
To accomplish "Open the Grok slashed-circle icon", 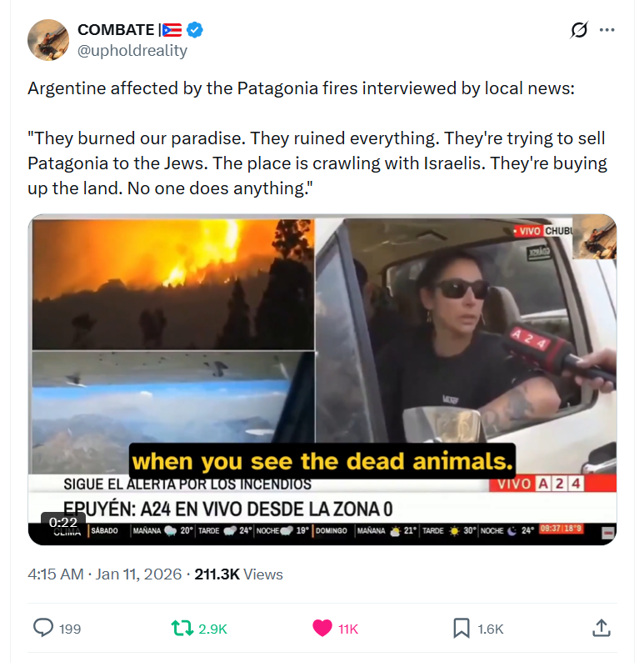I will click(579, 30).
